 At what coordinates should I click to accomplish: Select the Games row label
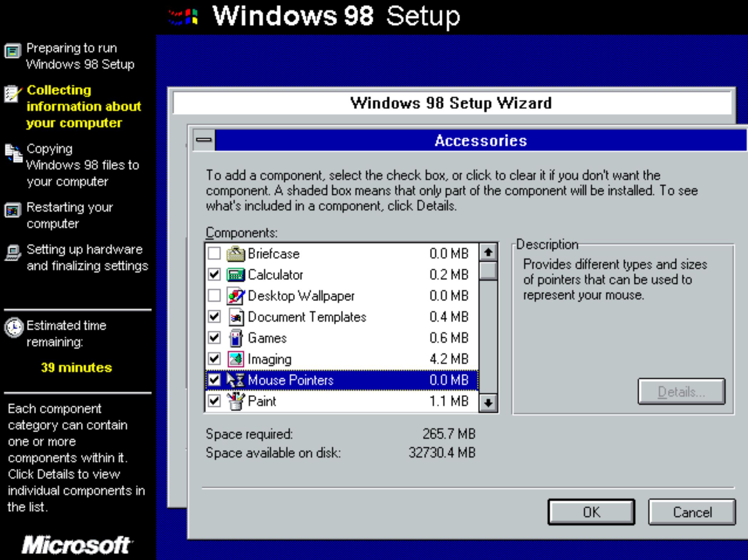pyautogui.click(x=267, y=338)
